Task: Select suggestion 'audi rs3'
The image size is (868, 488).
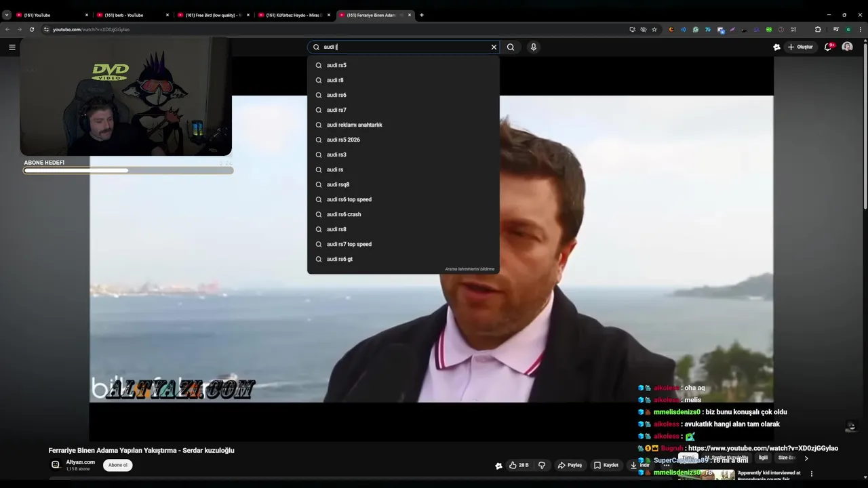Action: click(x=403, y=155)
